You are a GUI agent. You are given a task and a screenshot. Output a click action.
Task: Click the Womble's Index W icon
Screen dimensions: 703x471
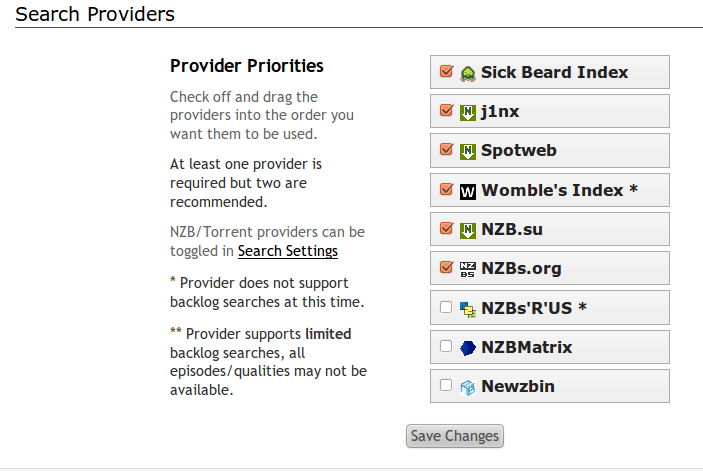(467, 191)
